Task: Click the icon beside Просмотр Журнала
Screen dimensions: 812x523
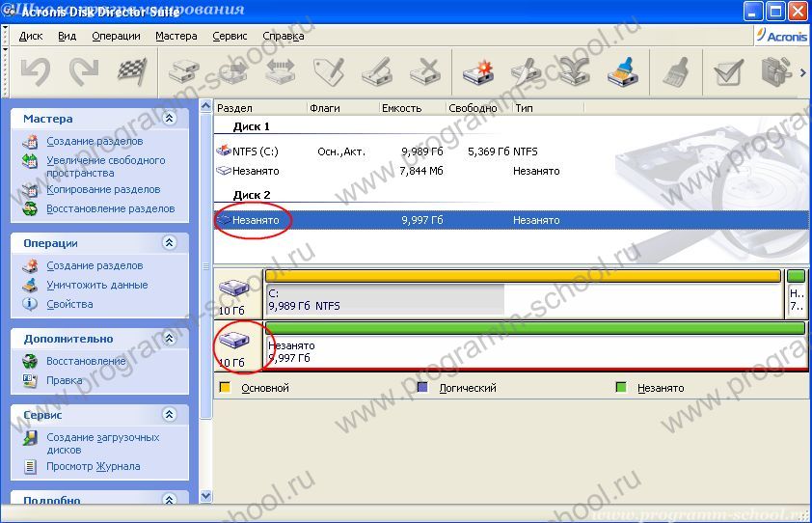Action: click(30, 466)
